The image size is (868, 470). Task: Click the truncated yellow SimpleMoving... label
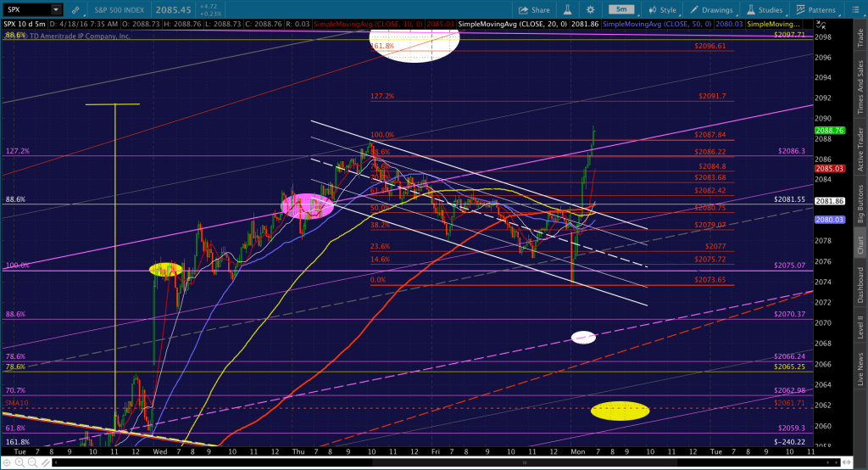pyautogui.click(x=773, y=25)
